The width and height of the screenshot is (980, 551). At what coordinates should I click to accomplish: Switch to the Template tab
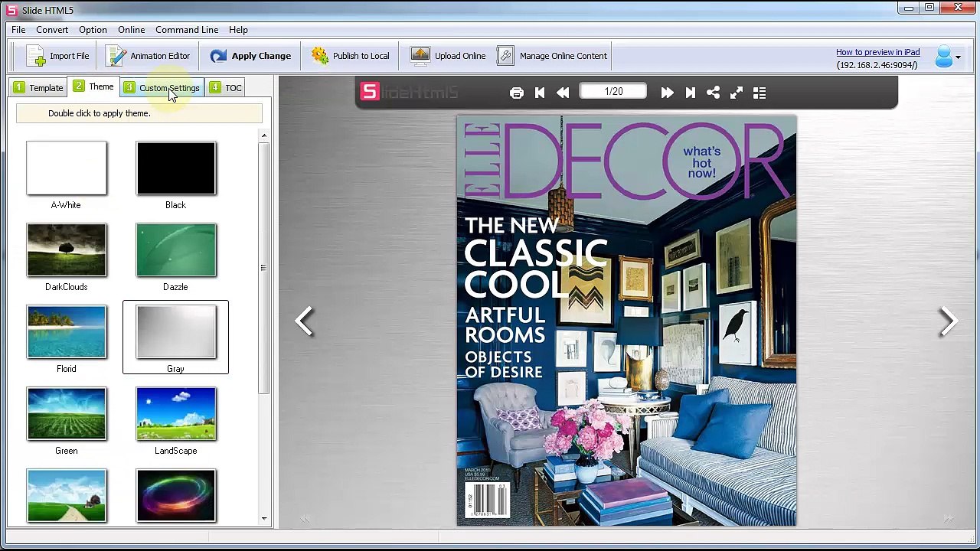coord(38,88)
